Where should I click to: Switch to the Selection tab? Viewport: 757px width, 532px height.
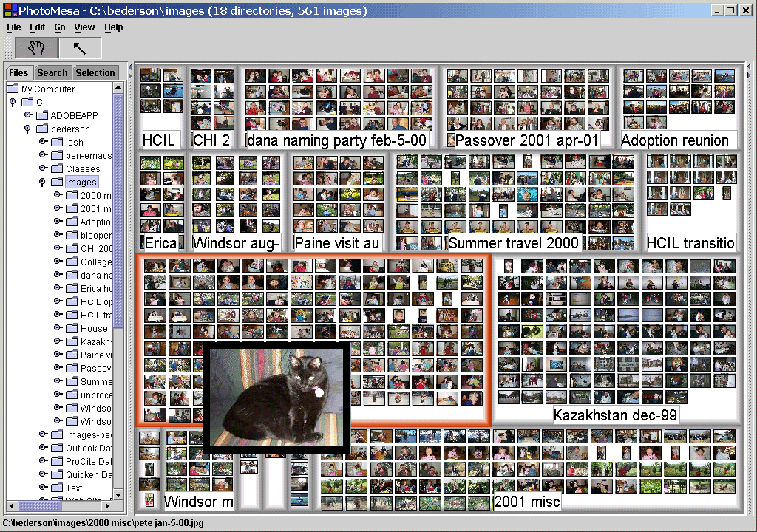click(95, 72)
